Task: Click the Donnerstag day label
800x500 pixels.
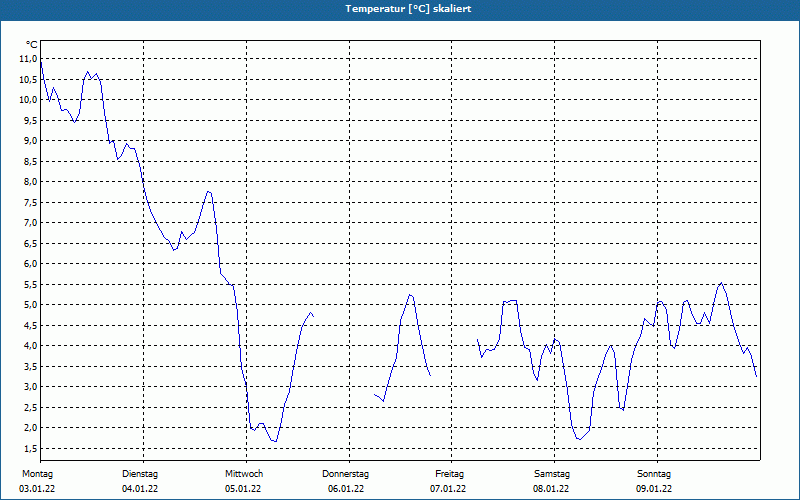Action: (345, 474)
